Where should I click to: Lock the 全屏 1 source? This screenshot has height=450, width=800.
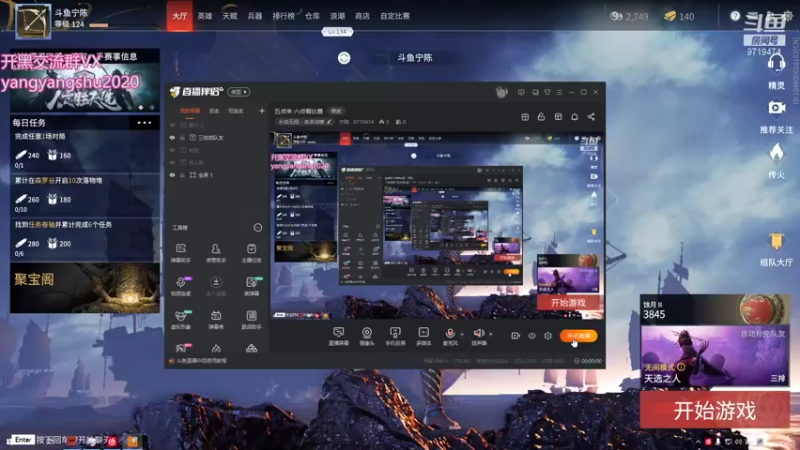click(182, 175)
